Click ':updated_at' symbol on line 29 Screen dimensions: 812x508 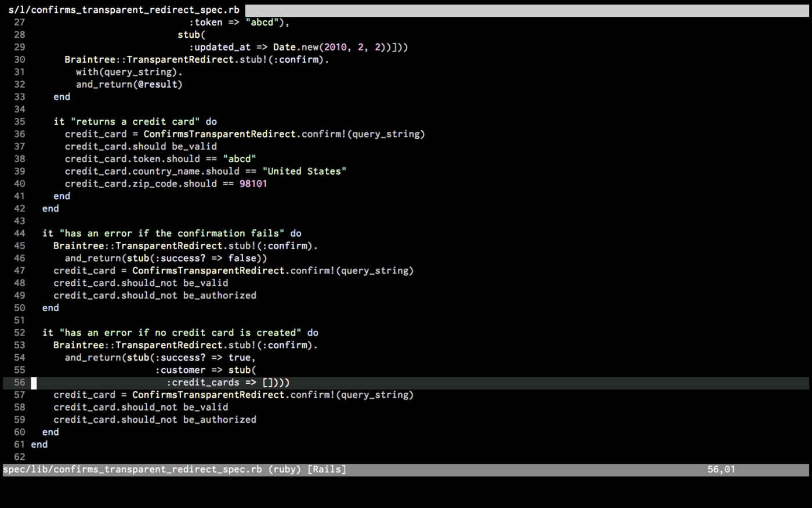(x=220, y=47)
